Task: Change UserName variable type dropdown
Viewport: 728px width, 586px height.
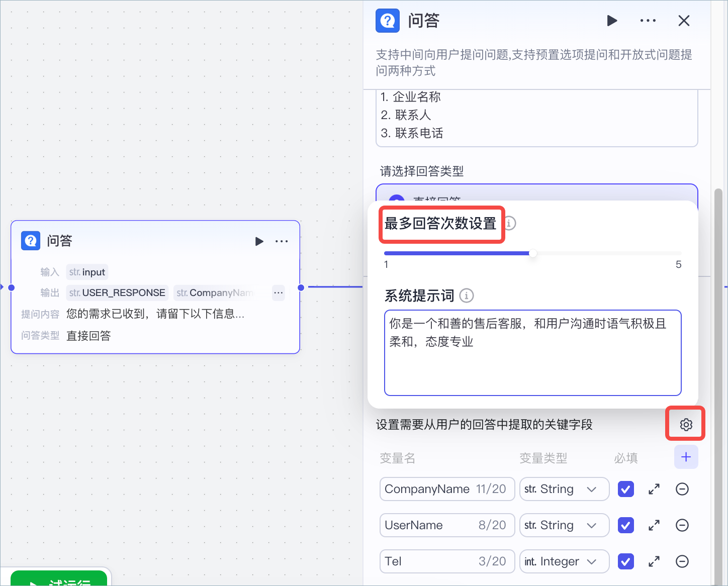Action: pos(564,525)
